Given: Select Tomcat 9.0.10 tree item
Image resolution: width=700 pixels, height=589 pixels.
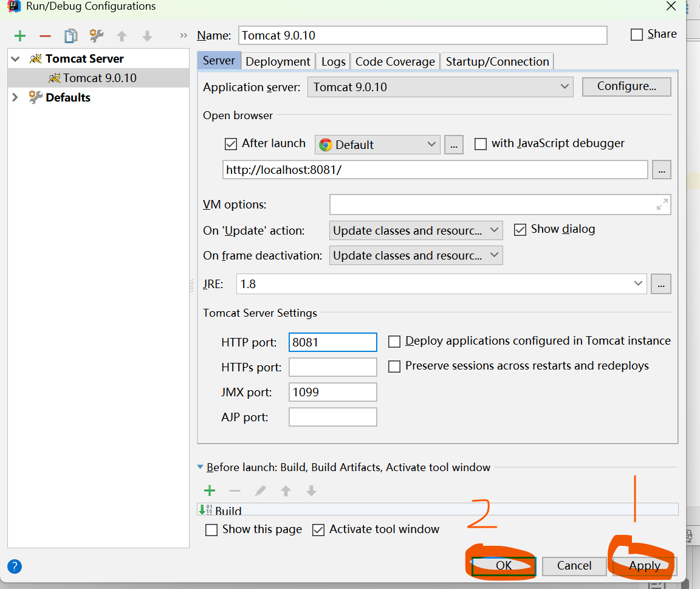Looking at the screenshot, I should click(x=98, y=78).
